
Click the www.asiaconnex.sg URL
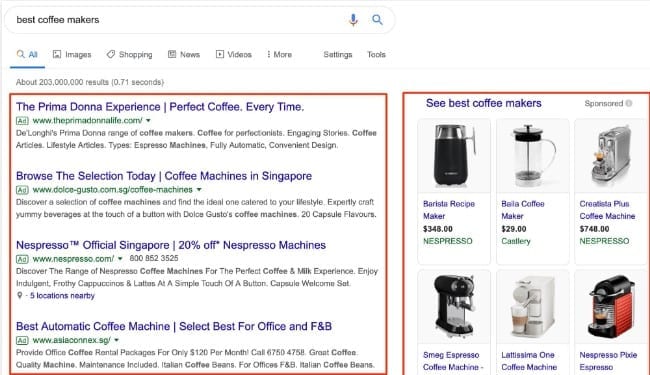pyautogui.click(x=71, y=340)
